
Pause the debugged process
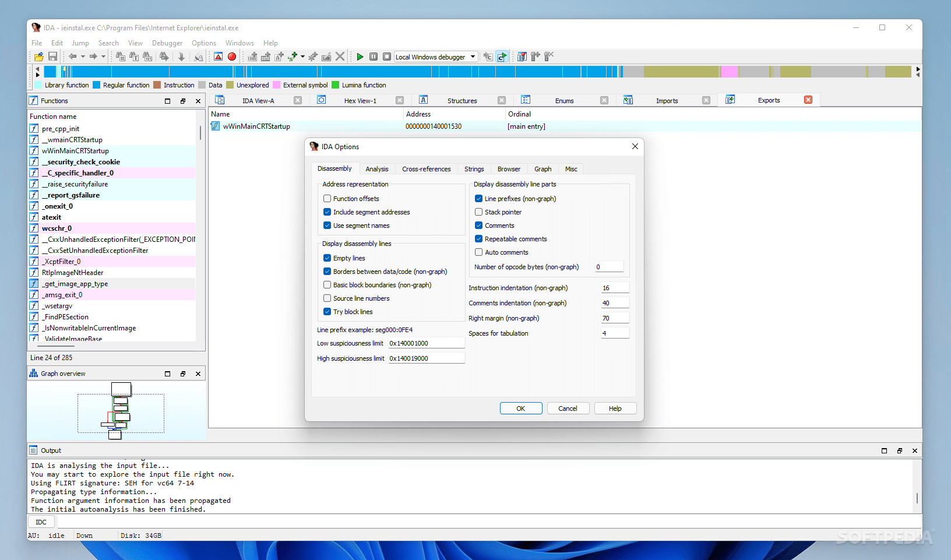coord(374,57)
